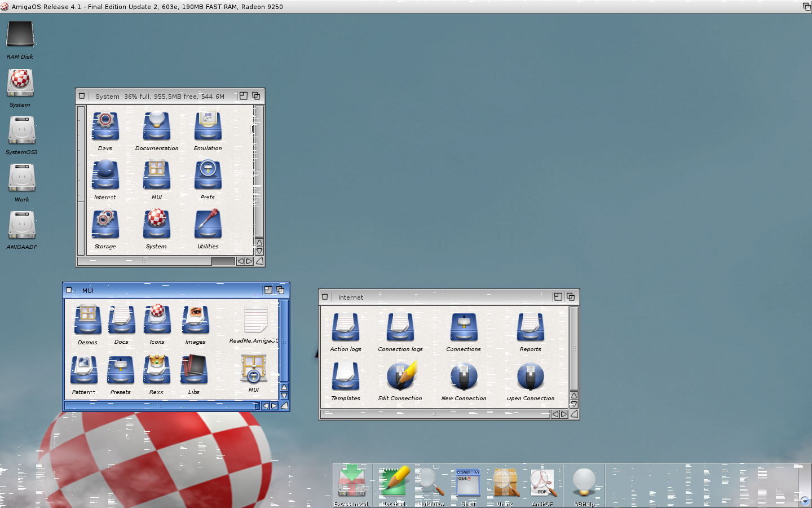Click the SystemOS3 drive icon

pyautogui.click(x=21, y=131)
